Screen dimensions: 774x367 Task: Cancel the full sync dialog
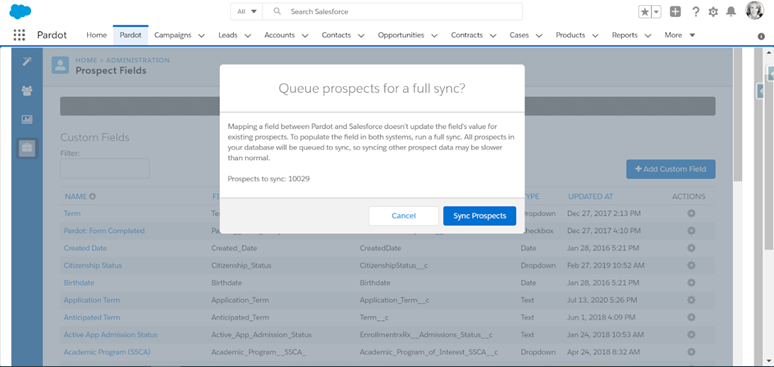pos(404,216)
